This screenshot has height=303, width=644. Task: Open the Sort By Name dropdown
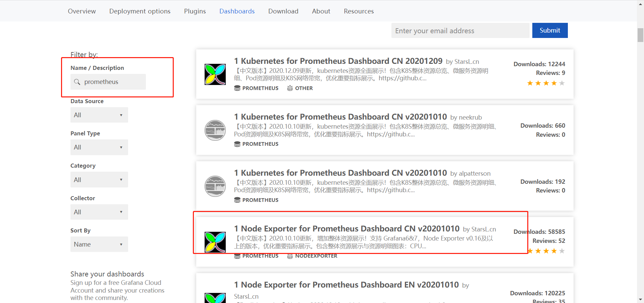coord(99,244)
